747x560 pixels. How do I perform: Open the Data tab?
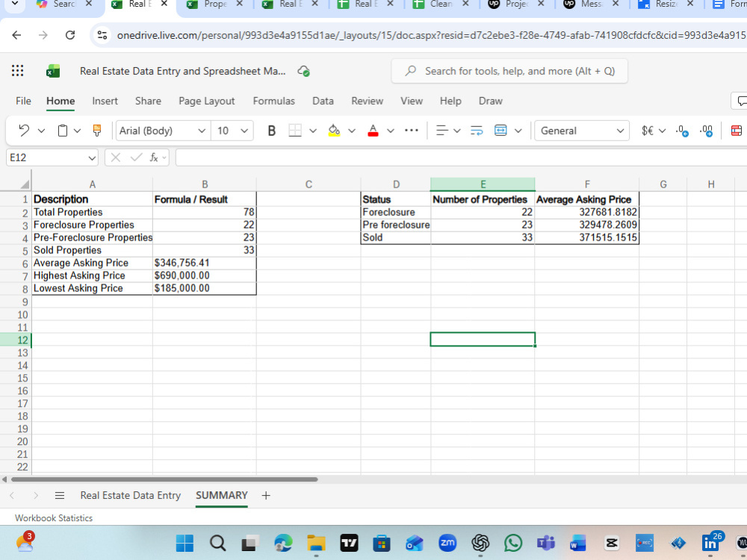coord(323,101)
